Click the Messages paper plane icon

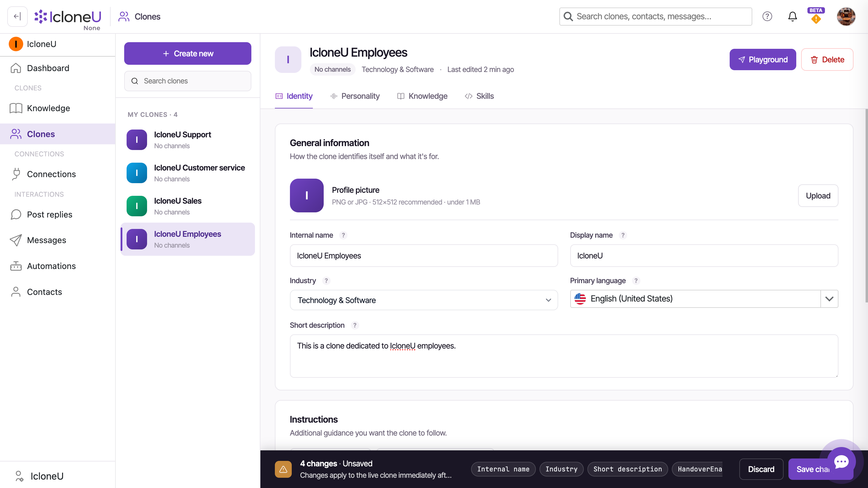click(16, 240)
